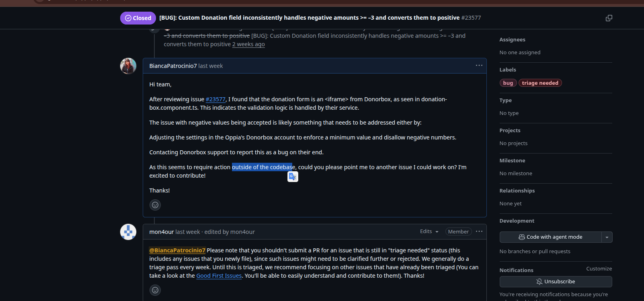Copy the issue link with the copy icon
Image resolution: width=644 pixels, height=301 pixels.
pos(609,18)
